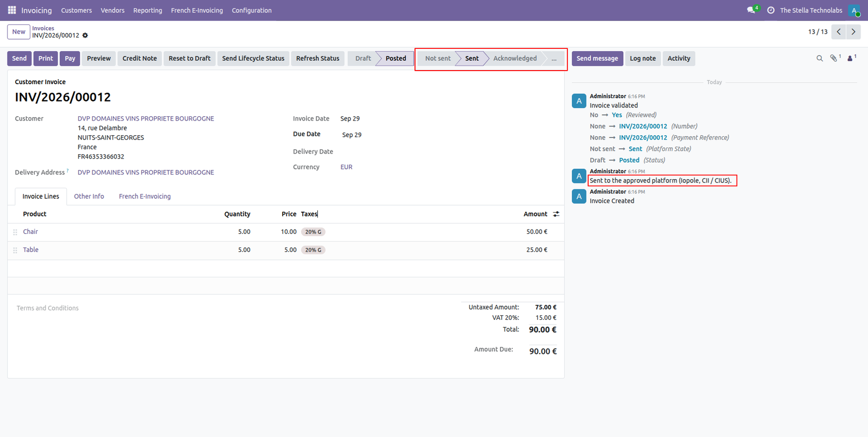Open the apps grid menu icon
Viewport: 868px width, 437px height.
pyautogui.click(x=12, y=10)
